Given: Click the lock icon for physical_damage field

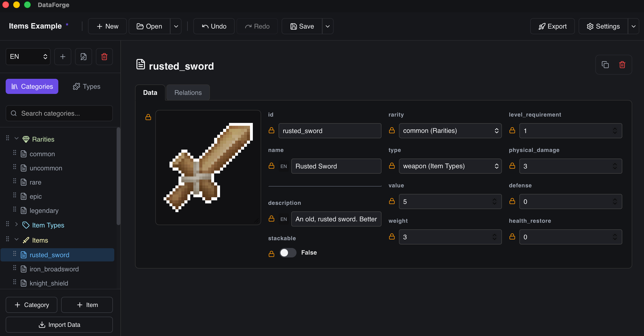Looking at the screenshot, I should click(x=512, y=166).
